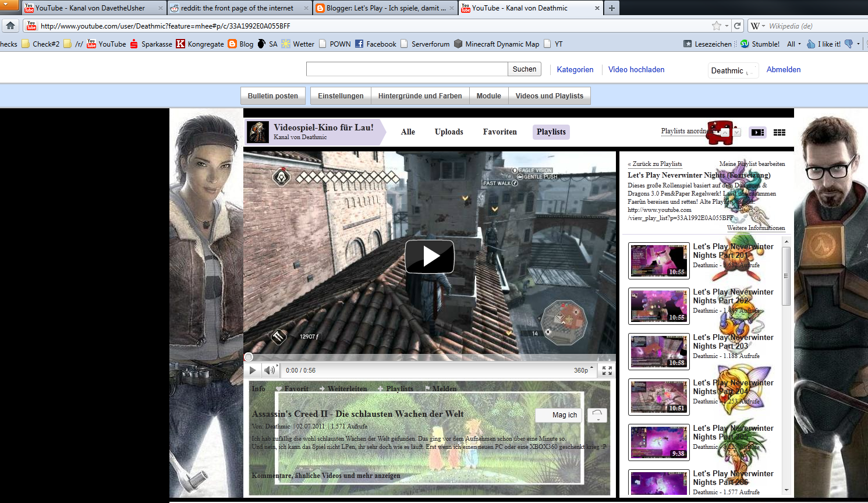This screenshot has height=503, width=868.
Task: Focus the YouTube search input field
Action: coord(407,69)
